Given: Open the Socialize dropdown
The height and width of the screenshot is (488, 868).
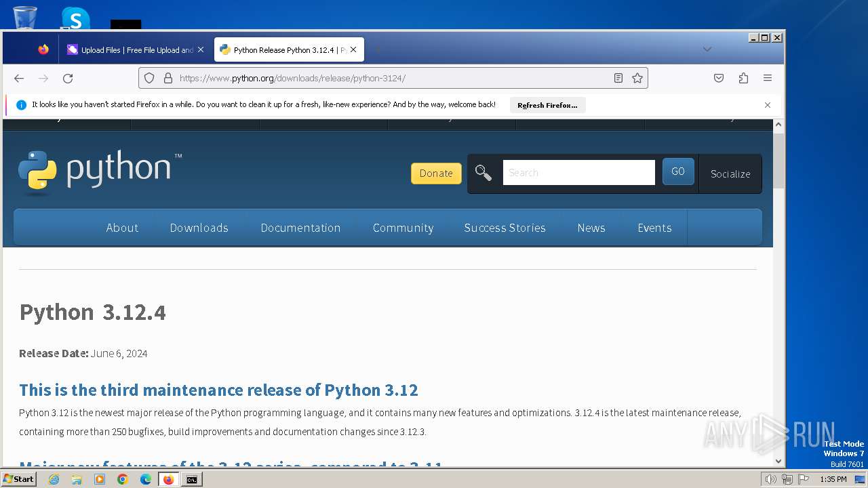Looking at the screenshot, I should pyautogui.click(x=730, y=174).
